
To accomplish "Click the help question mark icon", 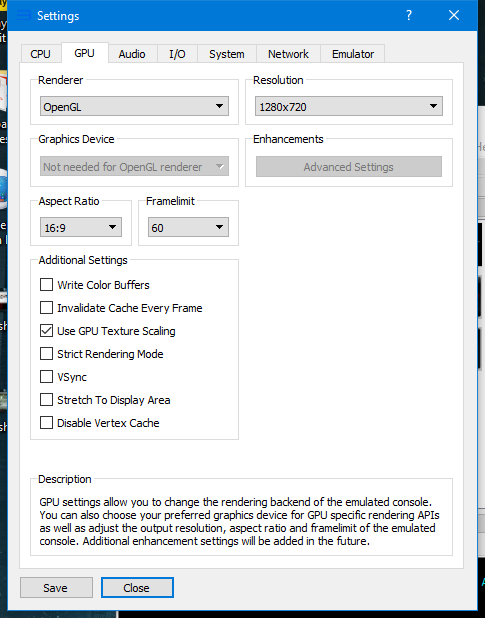I will (409, 15).
